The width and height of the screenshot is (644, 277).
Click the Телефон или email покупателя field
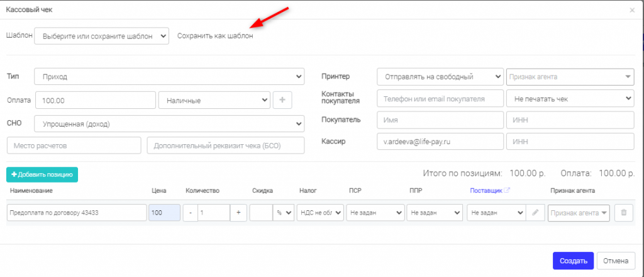tap(440, 99)
